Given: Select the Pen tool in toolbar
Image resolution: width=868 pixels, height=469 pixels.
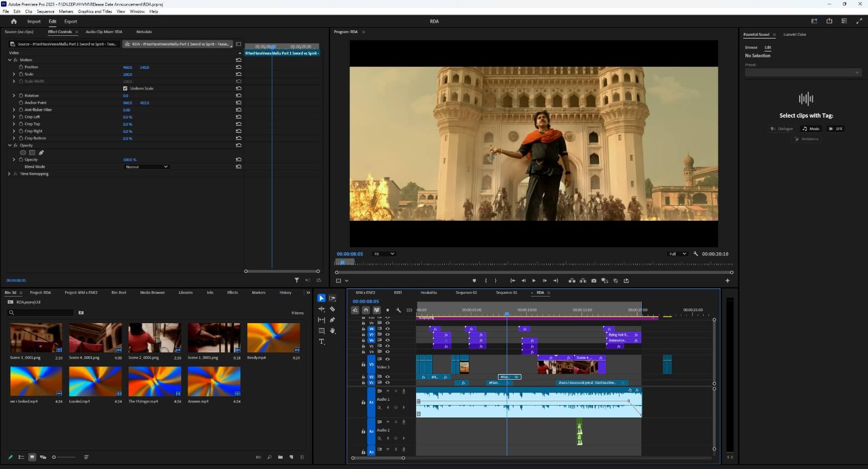Looking at the screenshot, I should pyautogui.click(x=333, y=320).
